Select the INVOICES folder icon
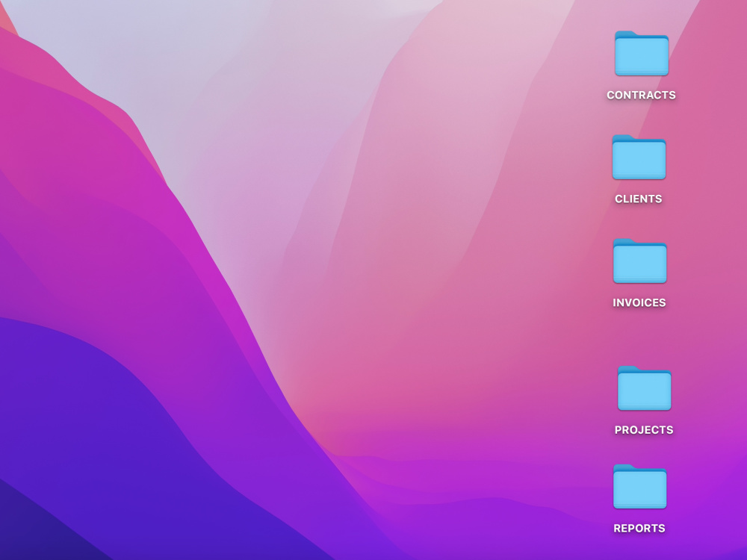The image size is (747, 560). (x=640, y=261)
